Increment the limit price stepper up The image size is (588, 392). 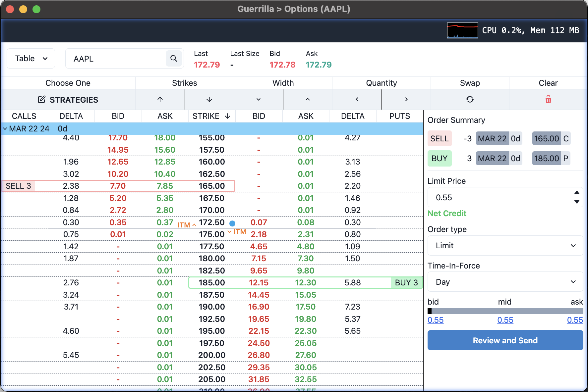coord(577,192)
